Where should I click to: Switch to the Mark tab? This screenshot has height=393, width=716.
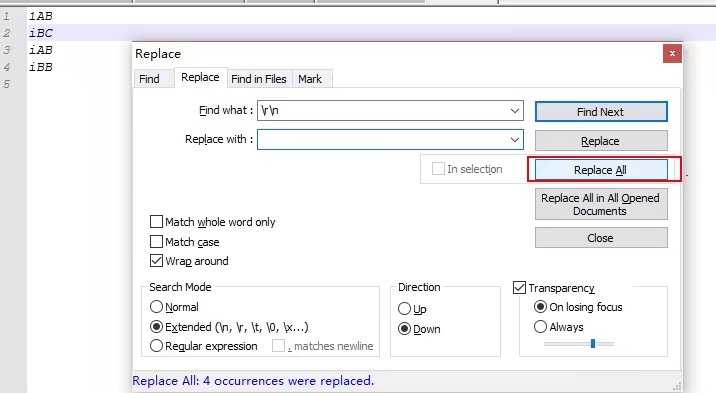click(310, 79)
